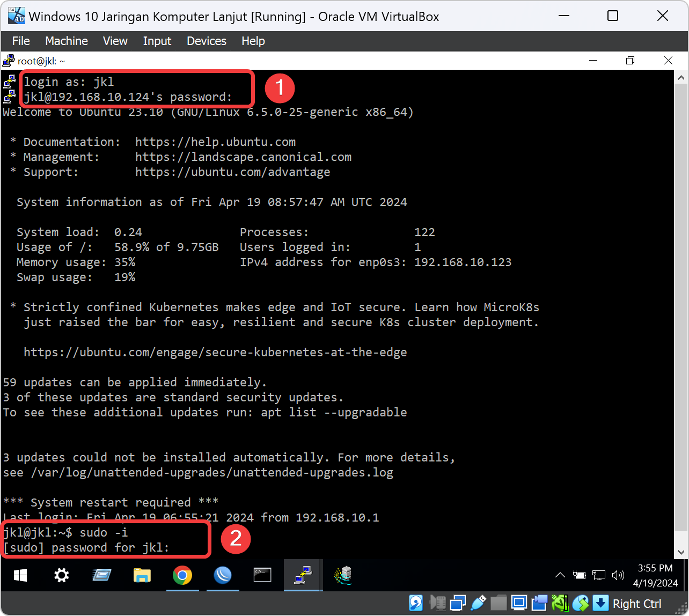Open the Windows Start menu
This screenshot has width=689, height=616.
click(x=20, y=576)
